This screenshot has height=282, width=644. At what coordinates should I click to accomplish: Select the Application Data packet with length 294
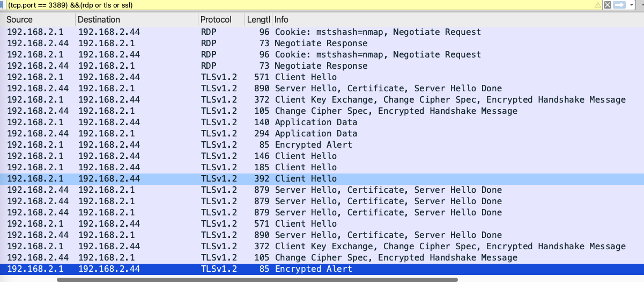tap(322, 134)
